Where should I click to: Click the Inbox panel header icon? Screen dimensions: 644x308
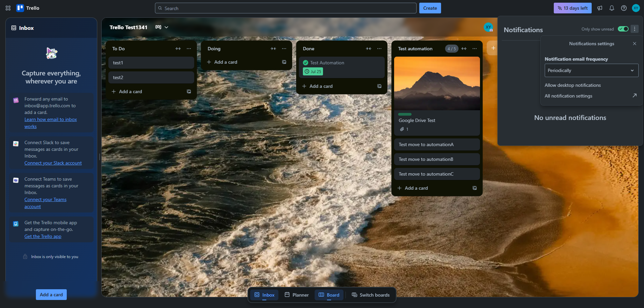[14, 28]
